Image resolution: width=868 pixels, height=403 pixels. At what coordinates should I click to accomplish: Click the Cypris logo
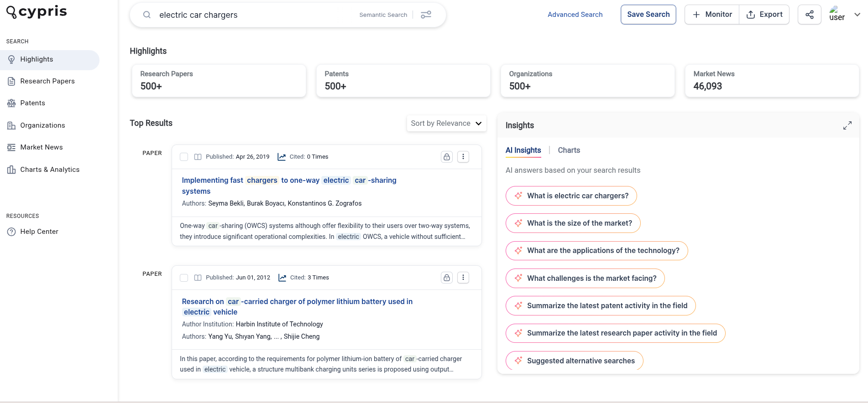37,12
